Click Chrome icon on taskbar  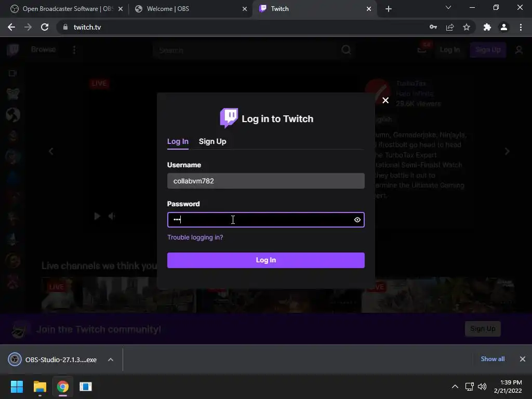(x=63, y=387)
